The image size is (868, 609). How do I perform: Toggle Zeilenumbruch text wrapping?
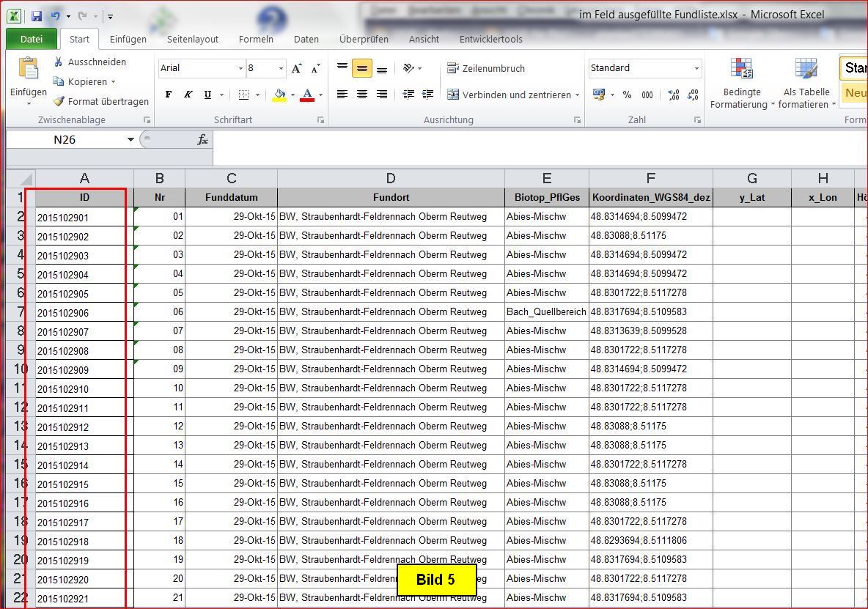486,68
